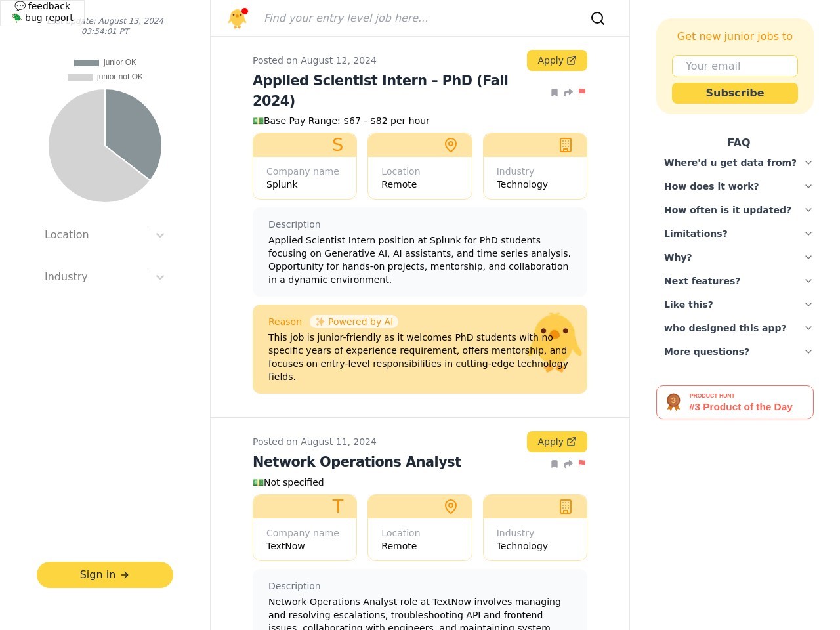840x630 pixels.
Task: Click the Applied Scientist Intern job title
Action: coord(381,91)
